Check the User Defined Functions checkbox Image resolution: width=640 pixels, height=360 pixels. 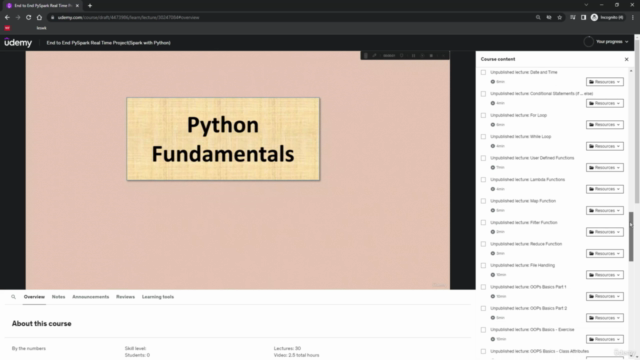483,158
